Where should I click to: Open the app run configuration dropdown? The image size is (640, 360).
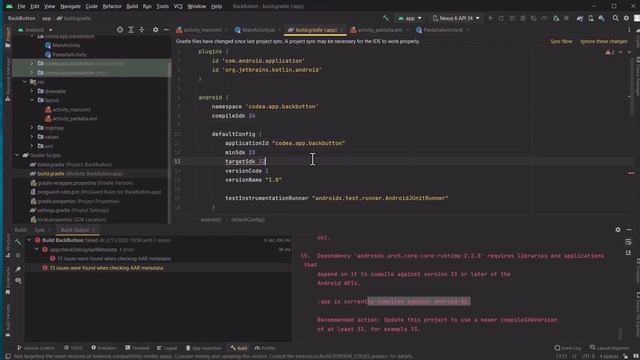coord(409,18)
